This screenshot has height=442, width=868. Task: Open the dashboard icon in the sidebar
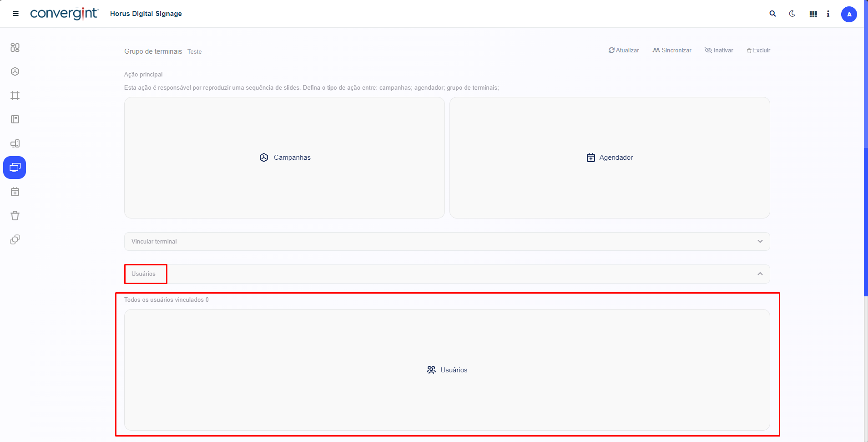click(15, 47)
